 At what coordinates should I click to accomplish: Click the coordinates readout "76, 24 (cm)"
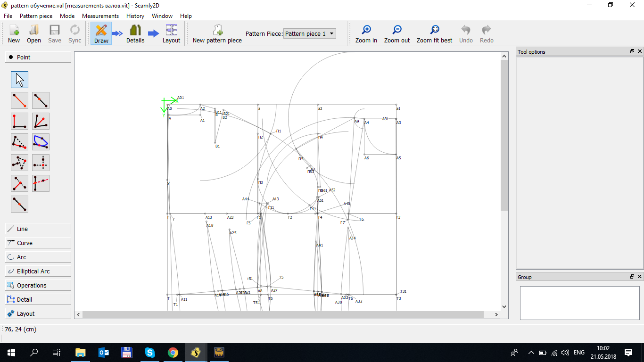coord(21,329)
